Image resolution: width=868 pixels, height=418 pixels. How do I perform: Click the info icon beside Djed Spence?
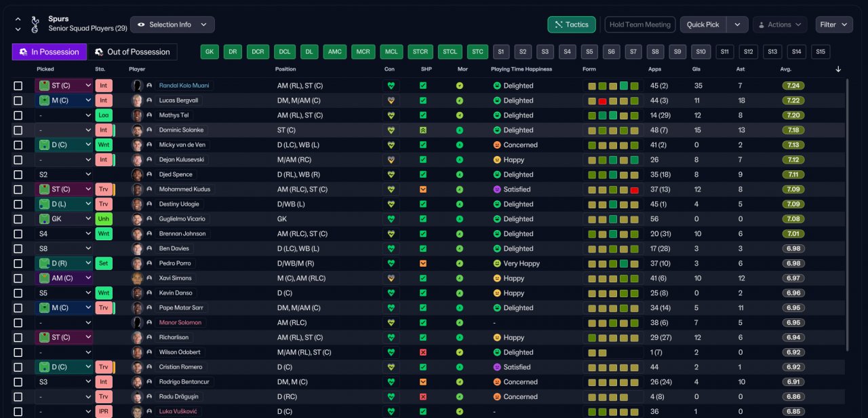coord(149,174)
